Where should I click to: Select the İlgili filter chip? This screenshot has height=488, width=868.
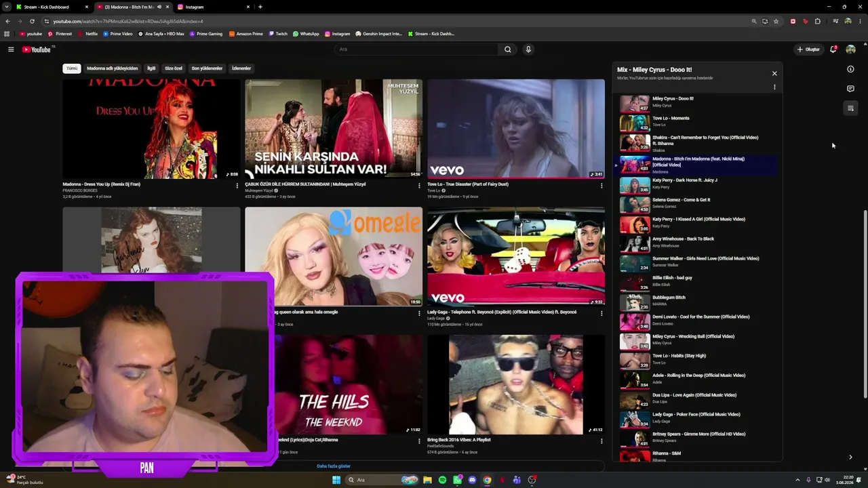pyautogui.click(x=151, y=68)
